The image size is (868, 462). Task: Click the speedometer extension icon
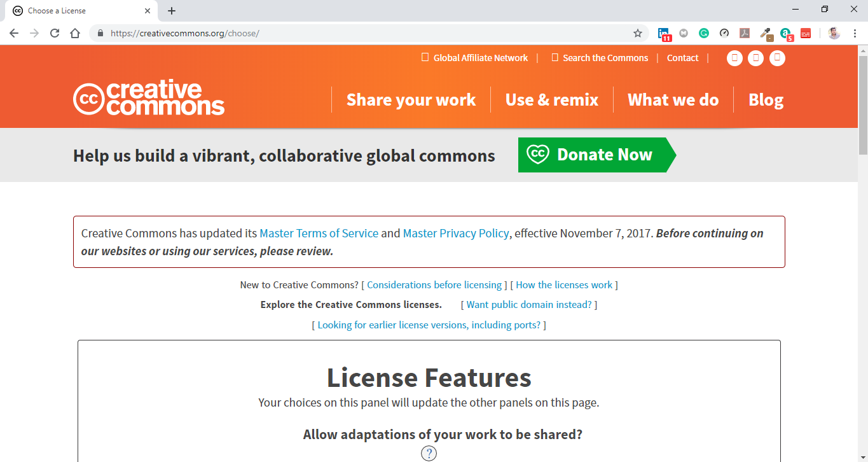(724, 33)
